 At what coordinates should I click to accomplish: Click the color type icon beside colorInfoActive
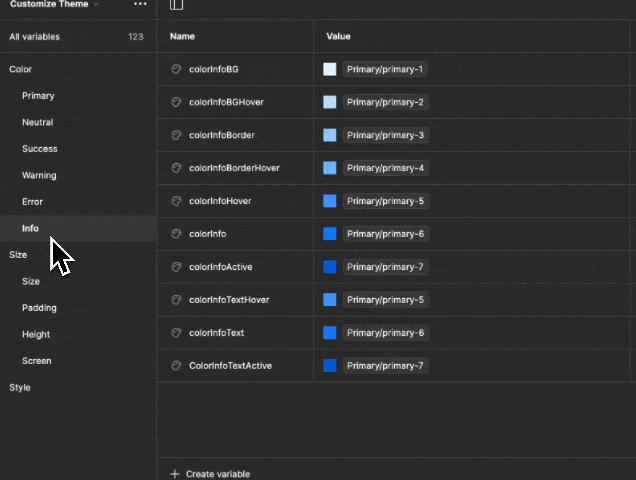(x=176, y=267)
